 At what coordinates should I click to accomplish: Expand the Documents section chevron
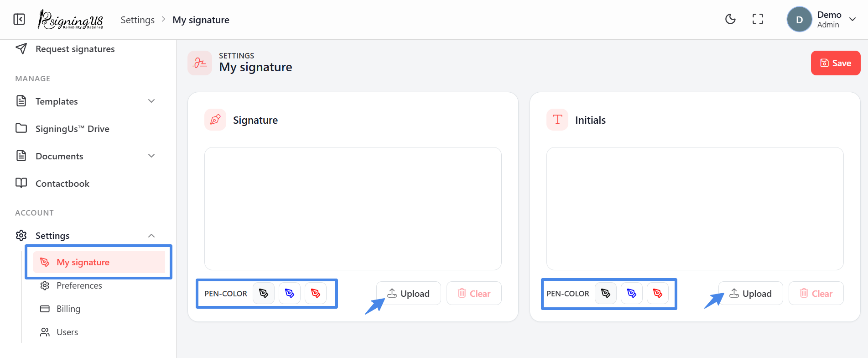[151, 156]
